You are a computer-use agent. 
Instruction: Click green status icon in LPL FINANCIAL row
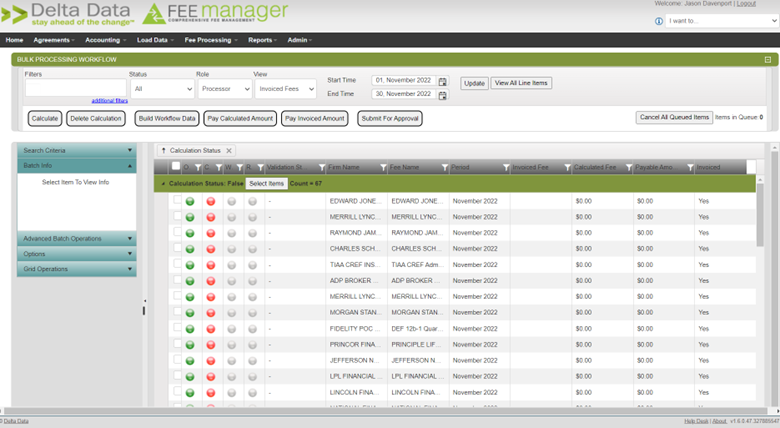190,377
